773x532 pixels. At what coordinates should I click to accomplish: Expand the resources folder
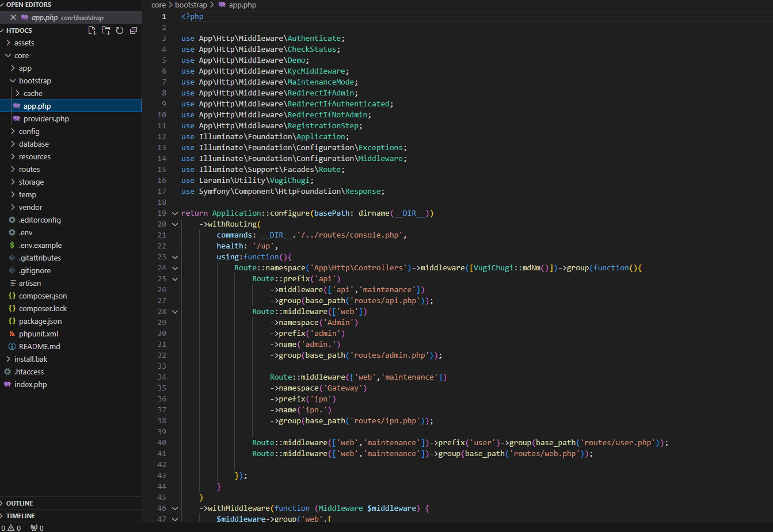(13, 156)
